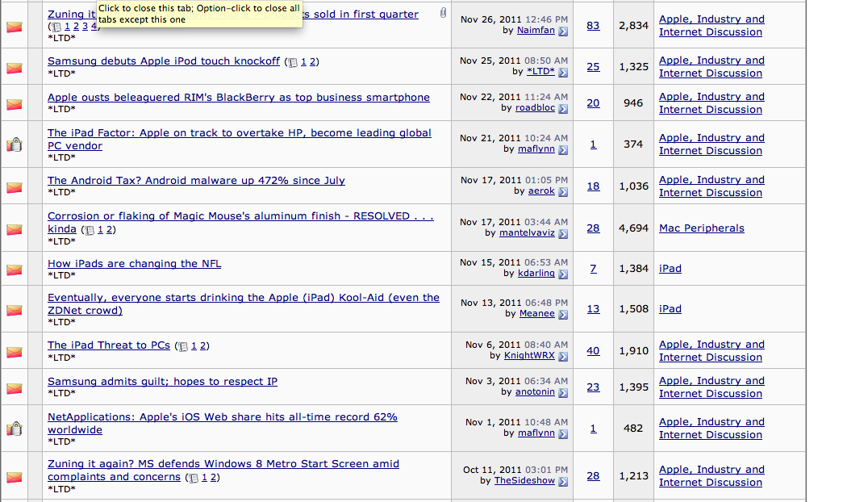Click envelope status icon for NFL thread
Viewport: 868px width, 502px height.
[x=15, y=270]
